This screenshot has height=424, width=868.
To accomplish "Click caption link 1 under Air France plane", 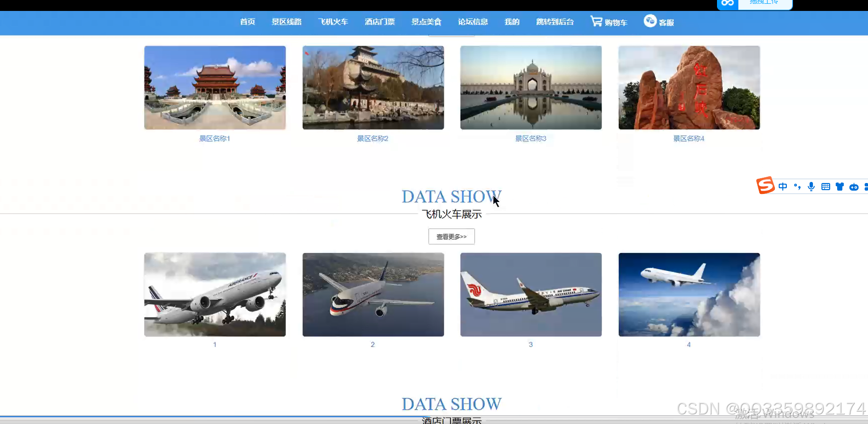I will click(215, 345).
